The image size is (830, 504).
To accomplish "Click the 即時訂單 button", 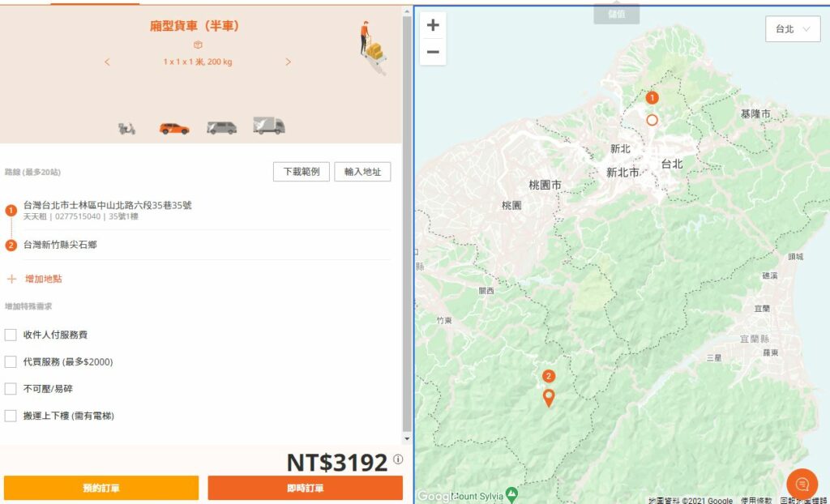I will pos(306,488).
